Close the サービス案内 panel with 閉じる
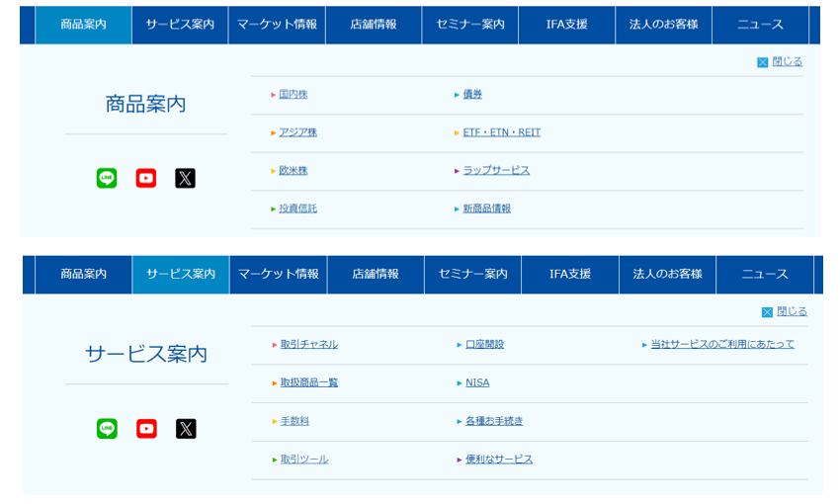This screenshot has width=840, height=504. coord(785,311)
